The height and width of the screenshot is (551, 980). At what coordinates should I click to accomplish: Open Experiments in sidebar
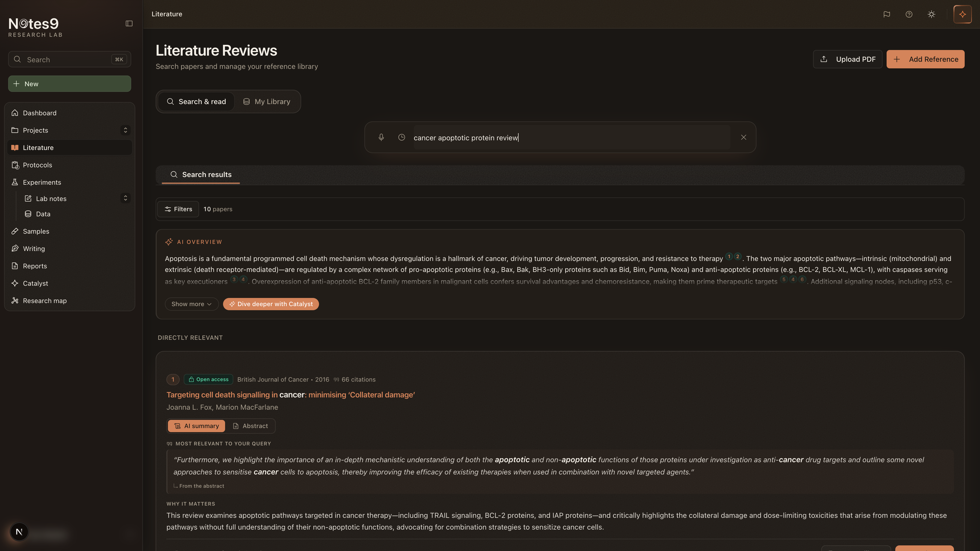[x=70, y=182]
